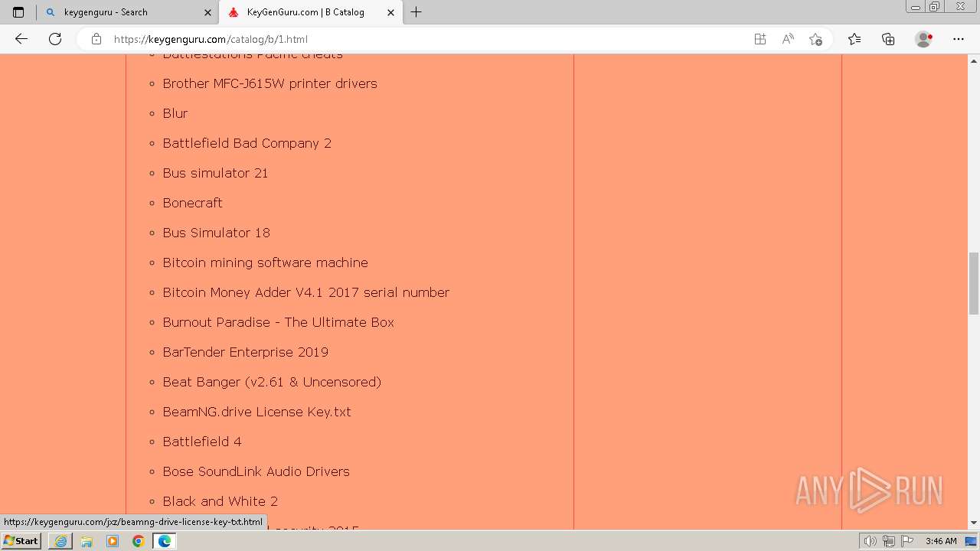Launch Internet Explorer from taskbar
Viewport: 980px width, 551px height.
(x=60, y=541)
